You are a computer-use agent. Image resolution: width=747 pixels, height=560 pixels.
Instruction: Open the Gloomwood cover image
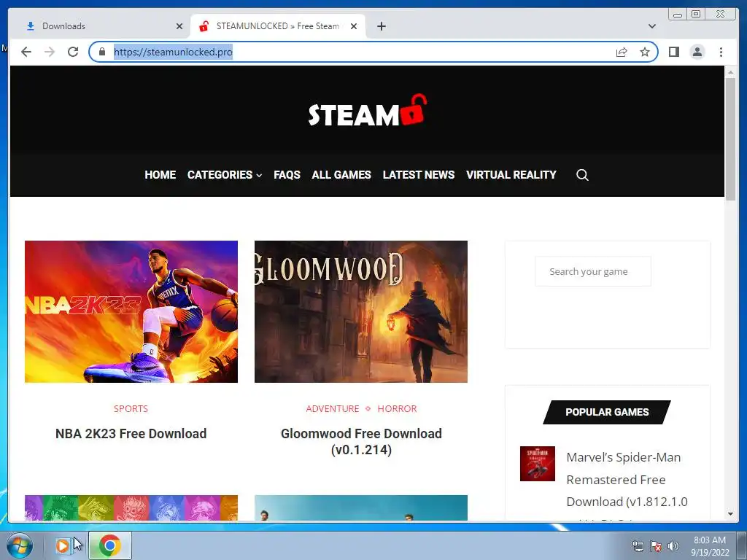[x=360, y=311]
